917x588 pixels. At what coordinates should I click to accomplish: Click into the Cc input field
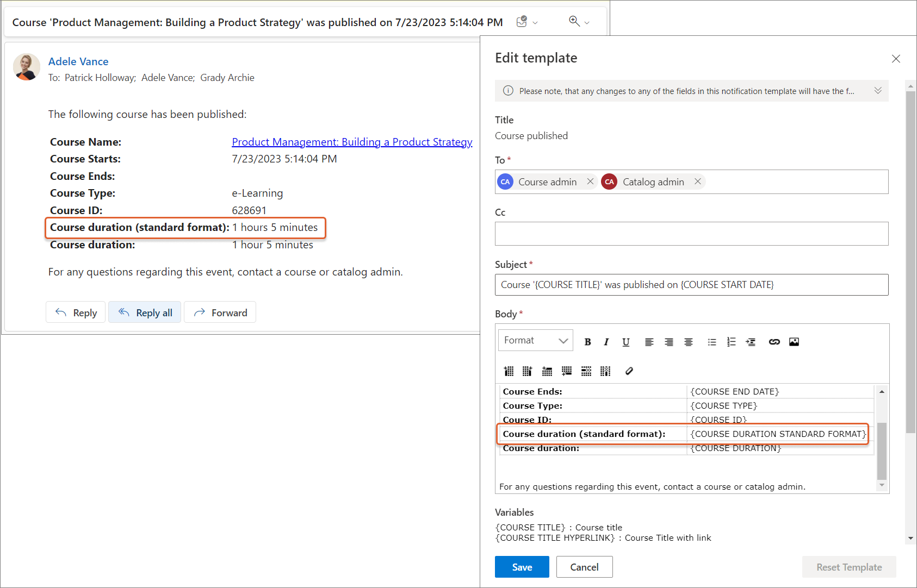(x=691, y=234)
